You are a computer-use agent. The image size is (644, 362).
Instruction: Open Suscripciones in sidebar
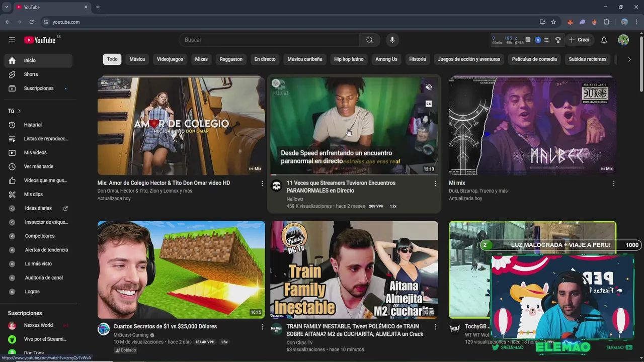[38, 88]
